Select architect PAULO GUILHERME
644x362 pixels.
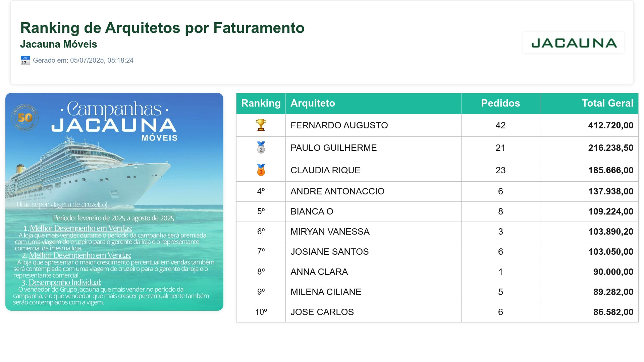(334, 148)
